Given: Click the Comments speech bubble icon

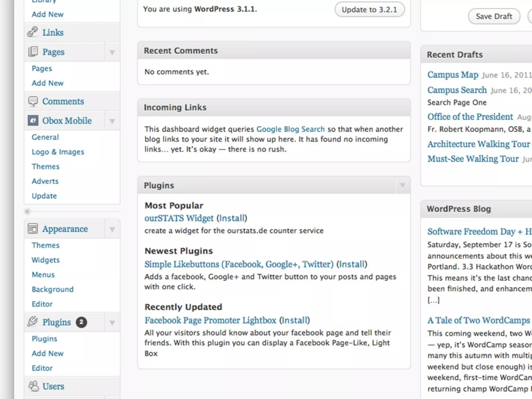Looking at the screenshot, I should coord(33,101).
